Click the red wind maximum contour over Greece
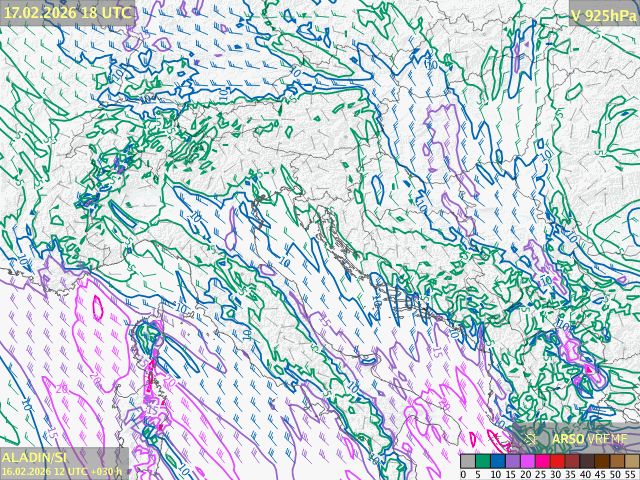 click(590, 372)
